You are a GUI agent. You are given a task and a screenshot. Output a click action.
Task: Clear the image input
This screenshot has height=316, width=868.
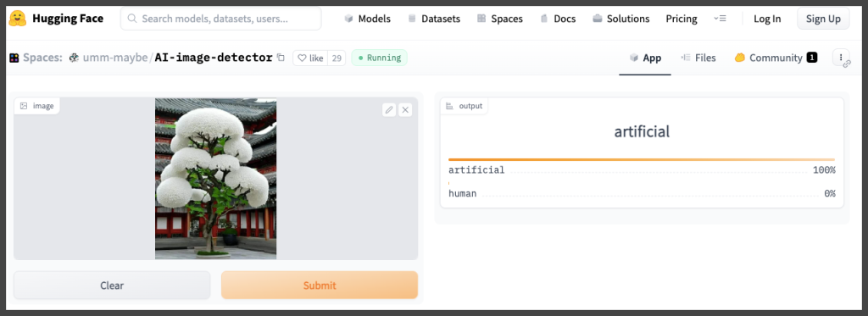[x=112, y=286]
